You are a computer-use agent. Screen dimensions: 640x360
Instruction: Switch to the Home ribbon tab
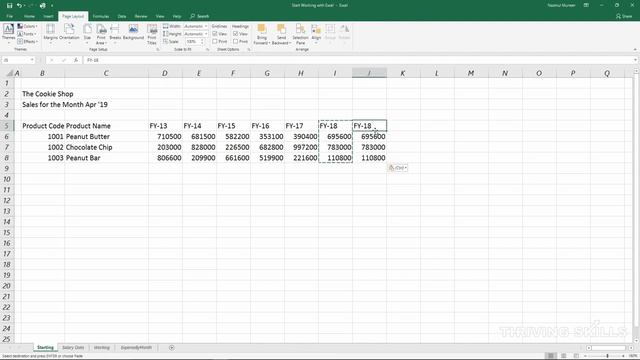click(29, 16)
